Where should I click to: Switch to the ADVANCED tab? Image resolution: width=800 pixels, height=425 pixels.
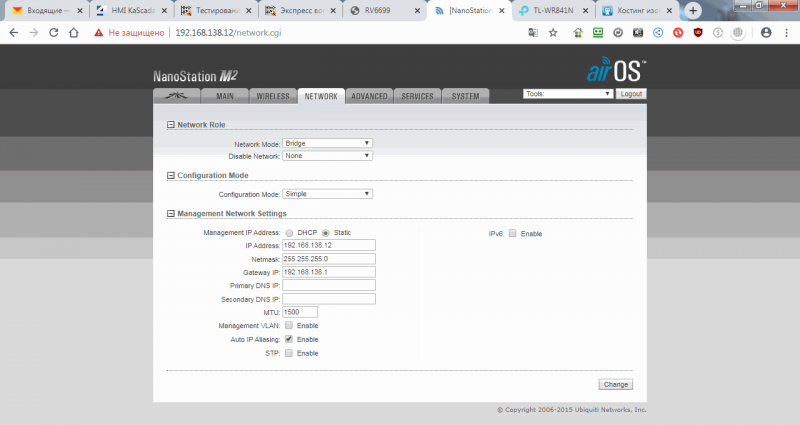pyautogui.click(x=369, y=96)
